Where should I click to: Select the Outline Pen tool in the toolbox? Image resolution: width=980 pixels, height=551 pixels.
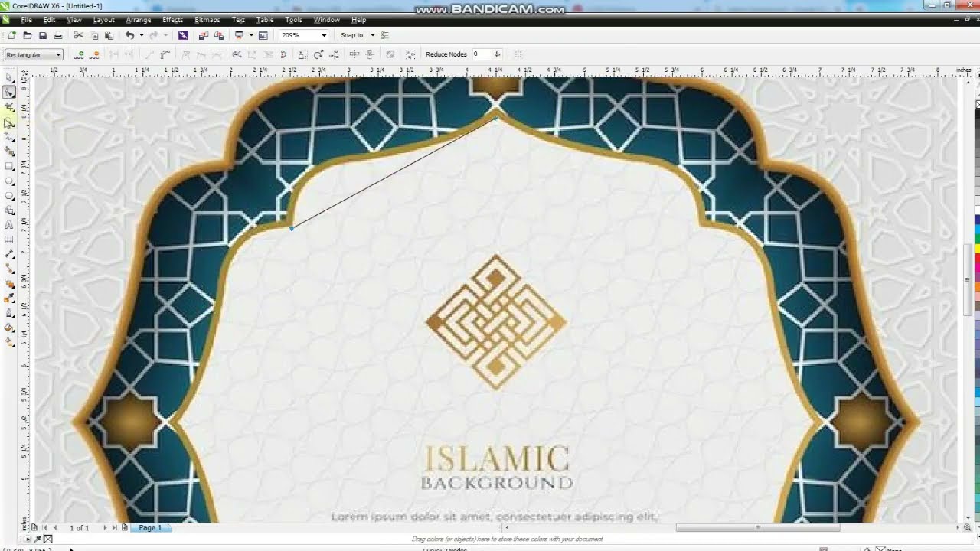coord(9,313)
